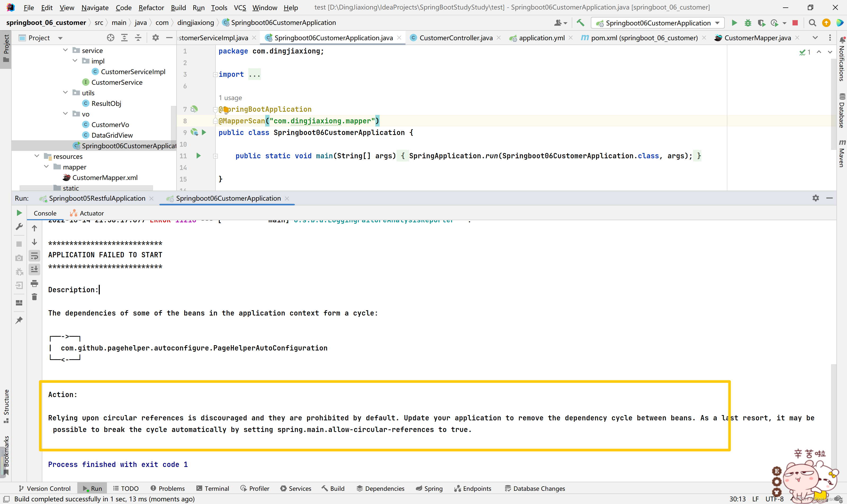Click the Debug bug icon in toolbar
The image size is (847, 504).
coord(748,23)
